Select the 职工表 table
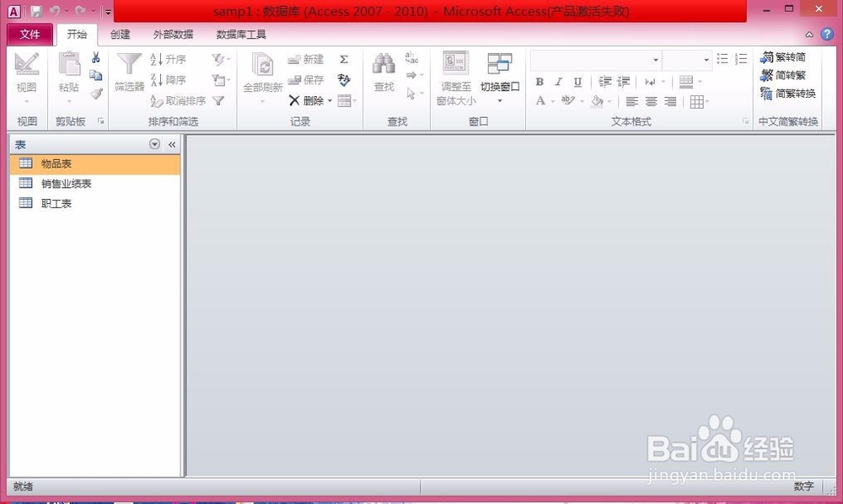 (x=95, y=203)
